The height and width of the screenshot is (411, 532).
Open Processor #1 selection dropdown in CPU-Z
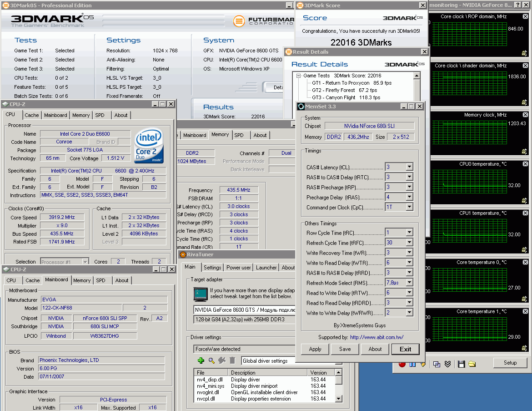tap(85, 262)
